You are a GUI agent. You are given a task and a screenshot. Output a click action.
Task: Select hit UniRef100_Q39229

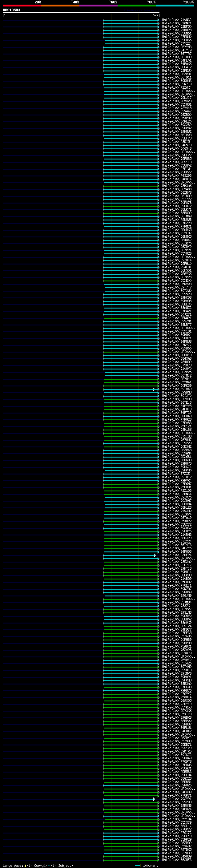point(176,443)
